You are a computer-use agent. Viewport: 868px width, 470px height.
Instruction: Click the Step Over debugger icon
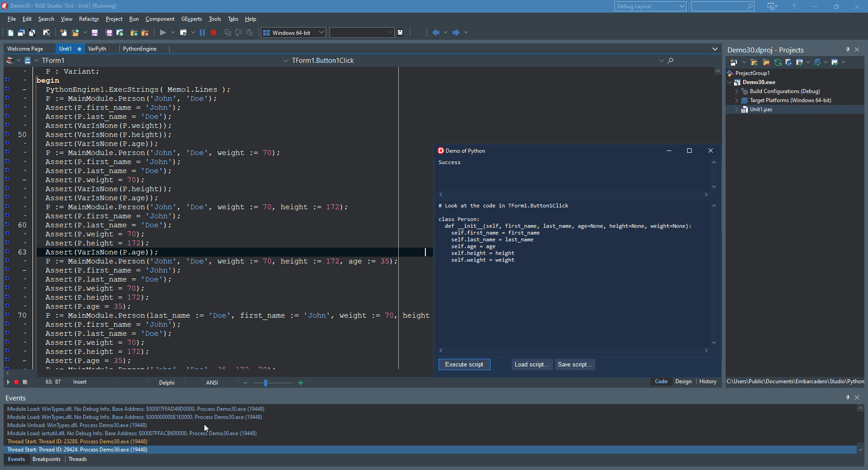tap(239, 33)
